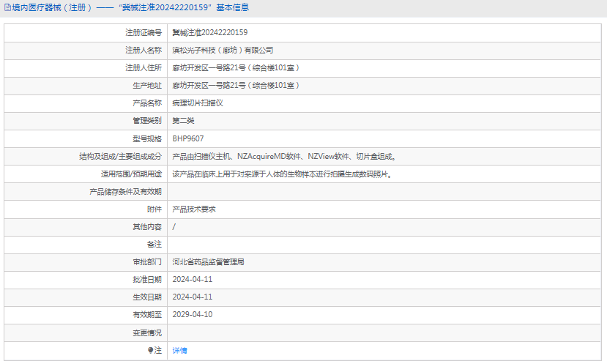The image size is (607, 364).
Task: Click the 注册人住所 address value
Action: [236, 68]
